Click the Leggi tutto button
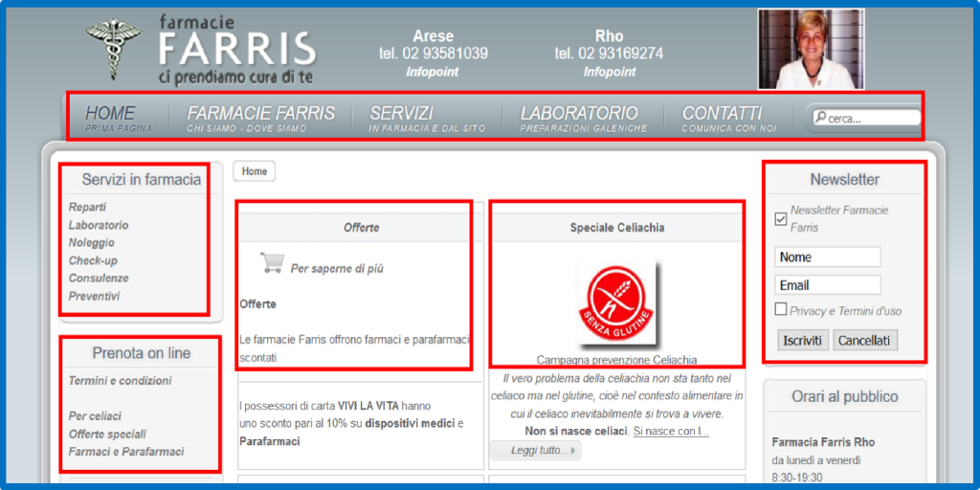Viewport: 980px width, 490px height. click(x=536, y=450)
